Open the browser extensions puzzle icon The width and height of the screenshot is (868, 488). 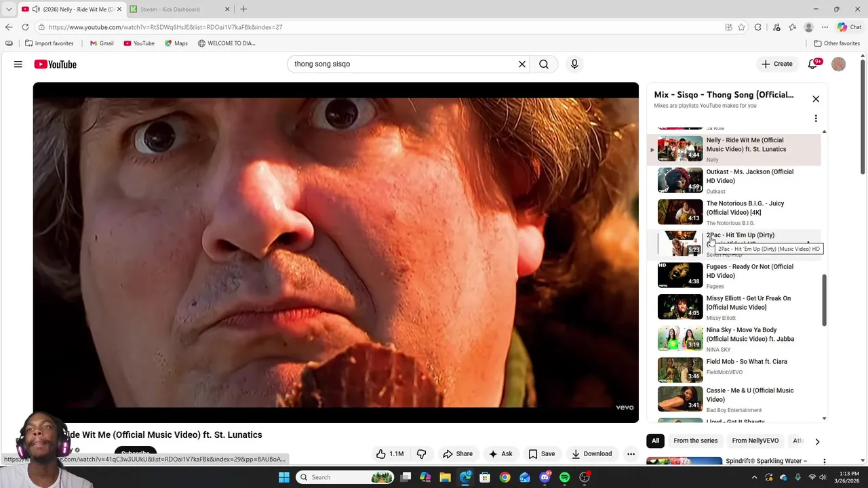(758, 27)
